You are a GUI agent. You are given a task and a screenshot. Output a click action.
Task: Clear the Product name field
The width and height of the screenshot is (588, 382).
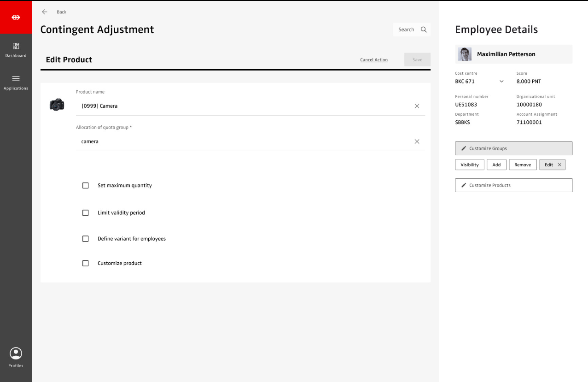tap(417, 106)
